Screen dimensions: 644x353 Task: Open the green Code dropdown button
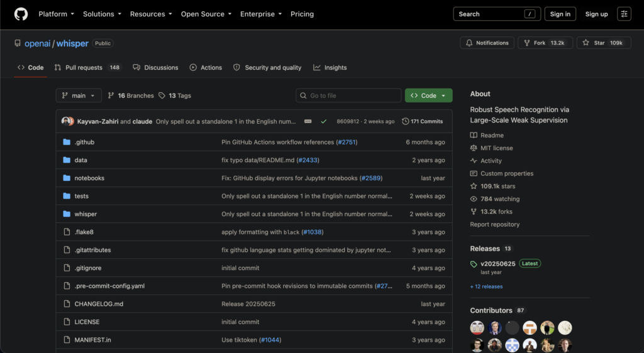[428, 95]
